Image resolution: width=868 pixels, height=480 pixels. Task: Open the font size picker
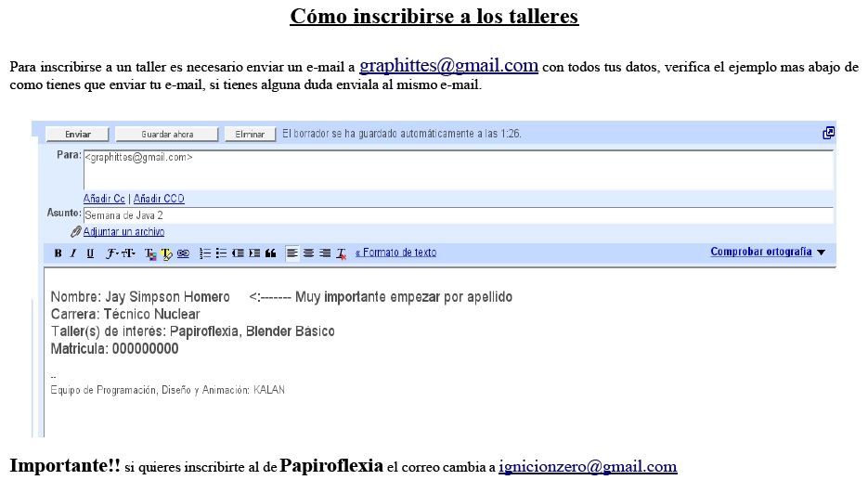(128, 253)
